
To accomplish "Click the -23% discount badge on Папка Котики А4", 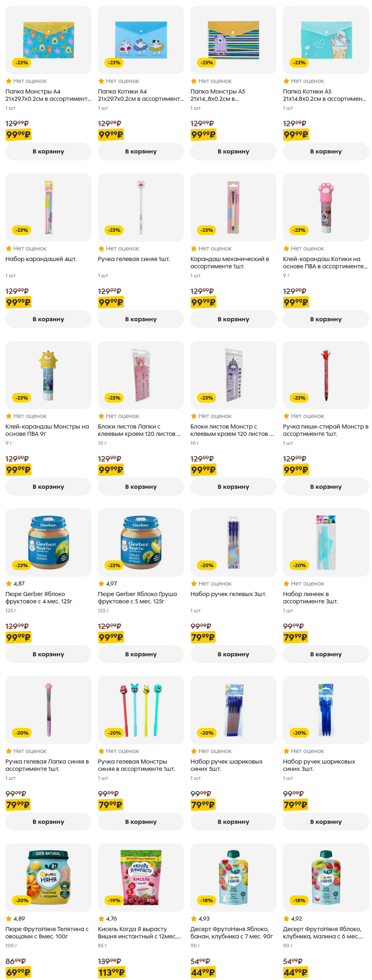I will (114, 63).
